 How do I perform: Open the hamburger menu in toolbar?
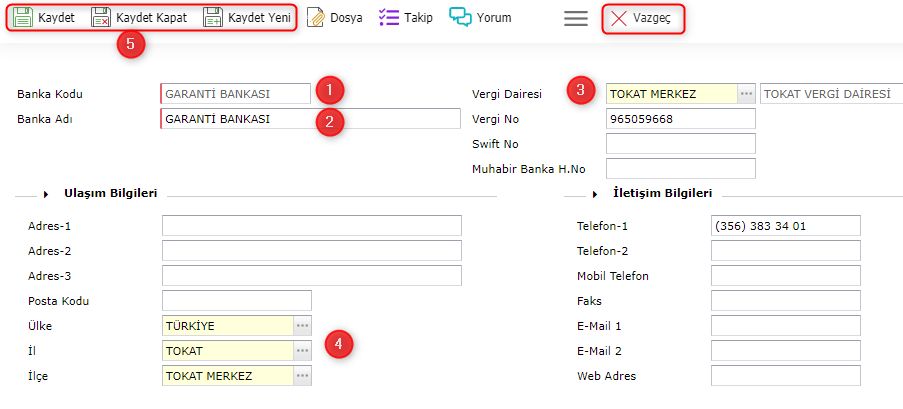[x=575, y=18]
